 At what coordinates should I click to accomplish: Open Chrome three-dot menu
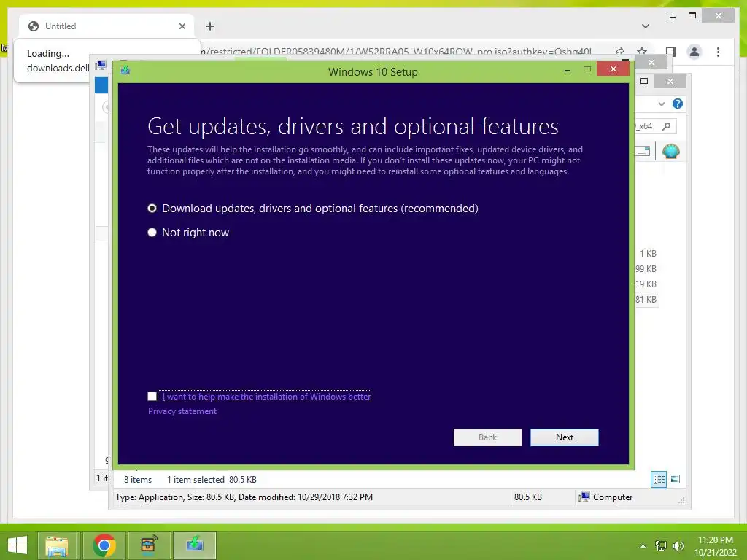point(718,52)
